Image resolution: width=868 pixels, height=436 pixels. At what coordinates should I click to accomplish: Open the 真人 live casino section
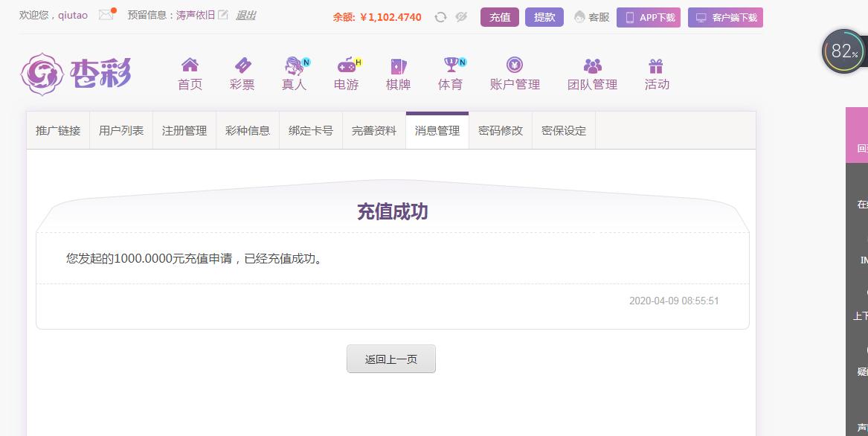[295, 74]
